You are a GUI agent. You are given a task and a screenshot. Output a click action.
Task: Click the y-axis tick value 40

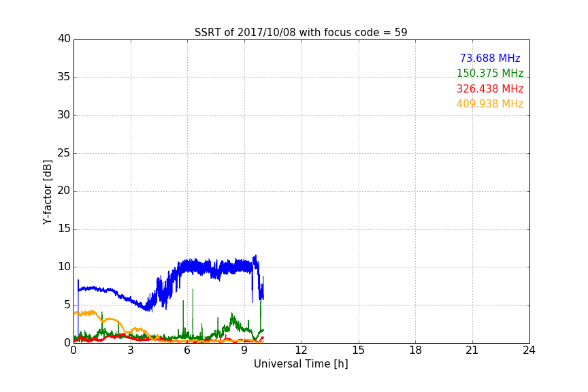pos(64,39)
